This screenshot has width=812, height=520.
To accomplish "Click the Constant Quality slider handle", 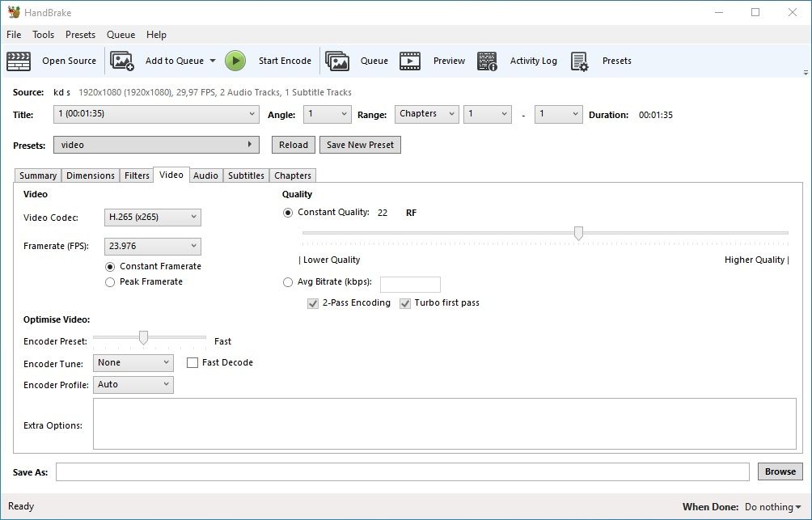I will click(x=578, y=234).
